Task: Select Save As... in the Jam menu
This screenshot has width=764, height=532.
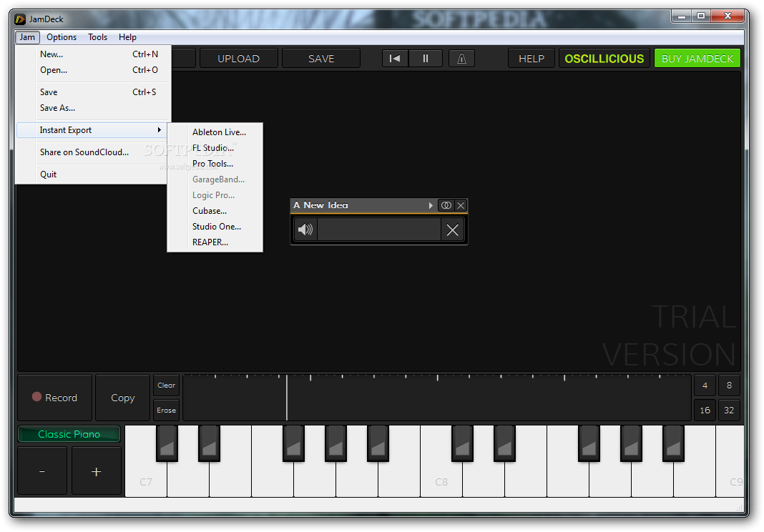Action: 94,108
